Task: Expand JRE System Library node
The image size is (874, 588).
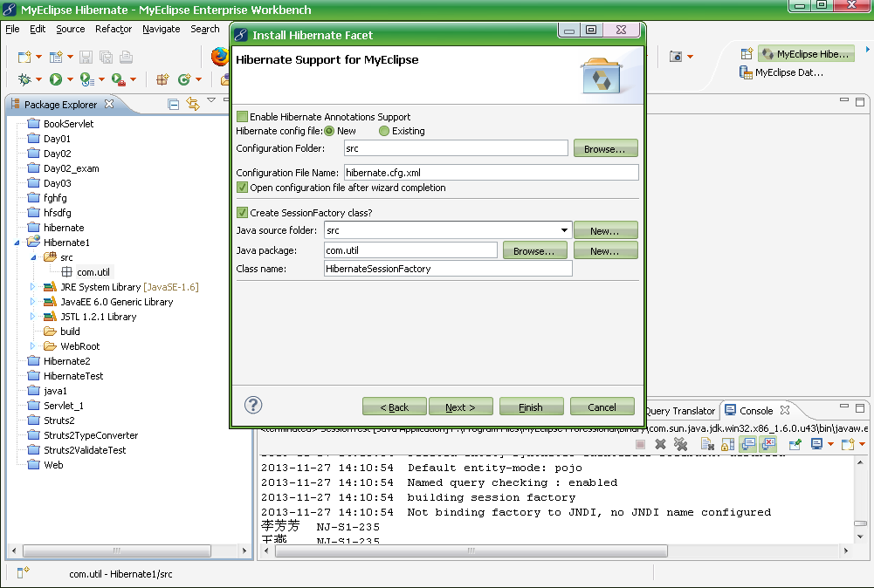Action: [x=32, y=287]
